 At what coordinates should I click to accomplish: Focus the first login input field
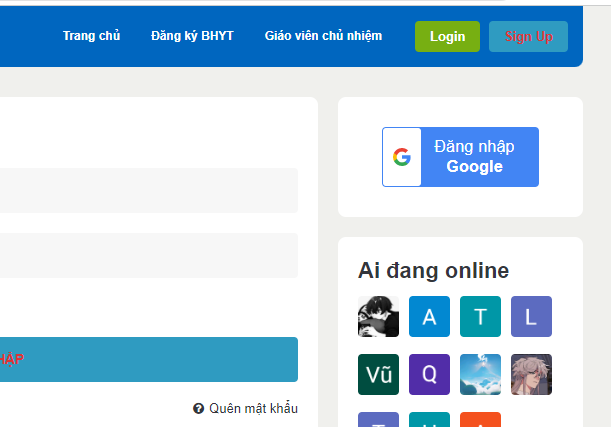click(148, 190)
